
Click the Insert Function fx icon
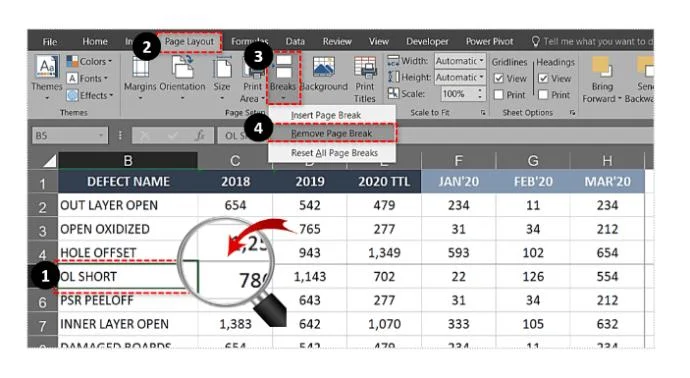coord(200,136)
